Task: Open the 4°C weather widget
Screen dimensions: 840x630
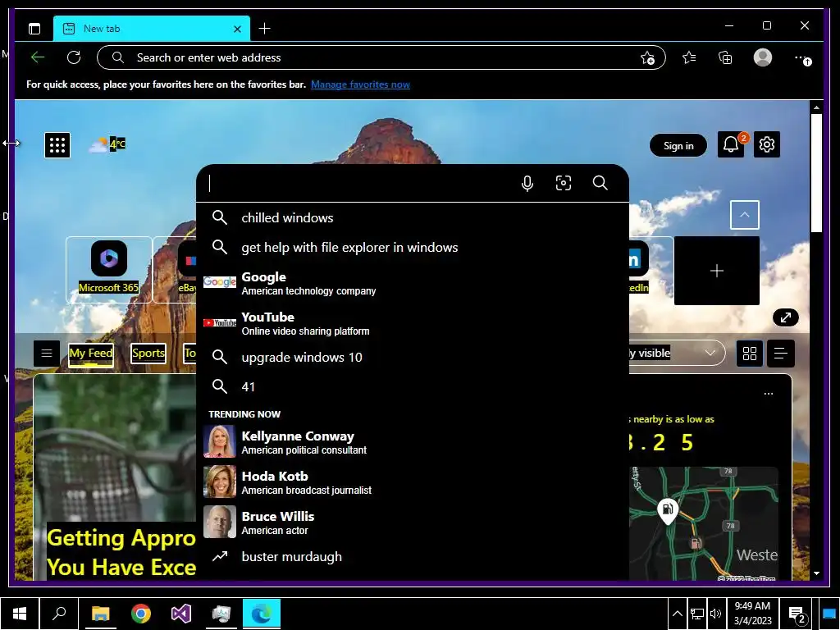Action: click(x=107, y=144)
